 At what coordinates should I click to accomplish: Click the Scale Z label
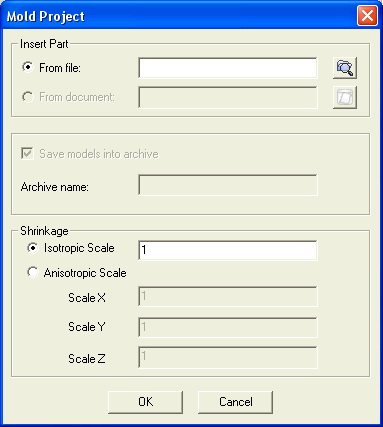(87, 359)
